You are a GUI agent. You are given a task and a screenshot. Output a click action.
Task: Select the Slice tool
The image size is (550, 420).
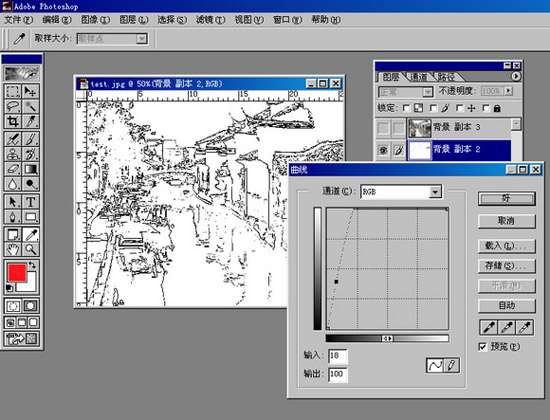31,121
